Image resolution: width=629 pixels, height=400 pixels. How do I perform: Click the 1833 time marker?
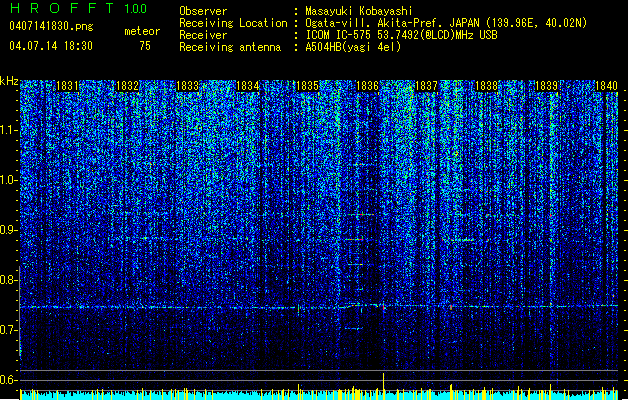(187, 86)
